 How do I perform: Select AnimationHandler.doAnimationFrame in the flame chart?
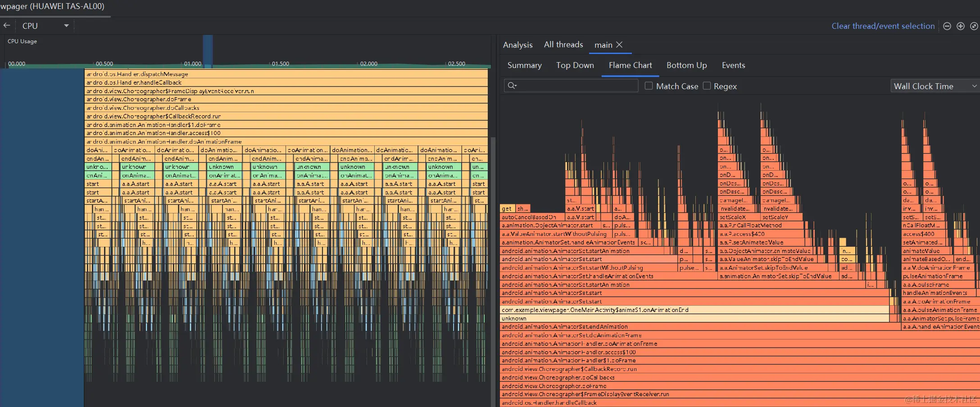pos(740,344)
